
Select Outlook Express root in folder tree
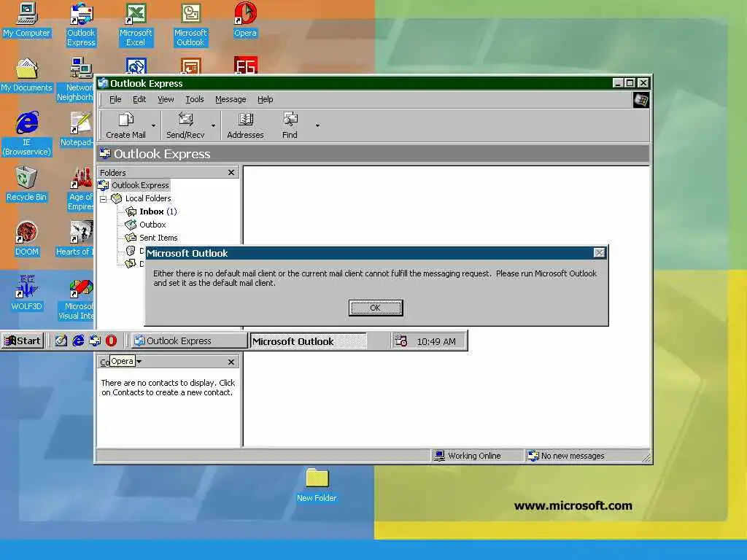coord(140,185)
